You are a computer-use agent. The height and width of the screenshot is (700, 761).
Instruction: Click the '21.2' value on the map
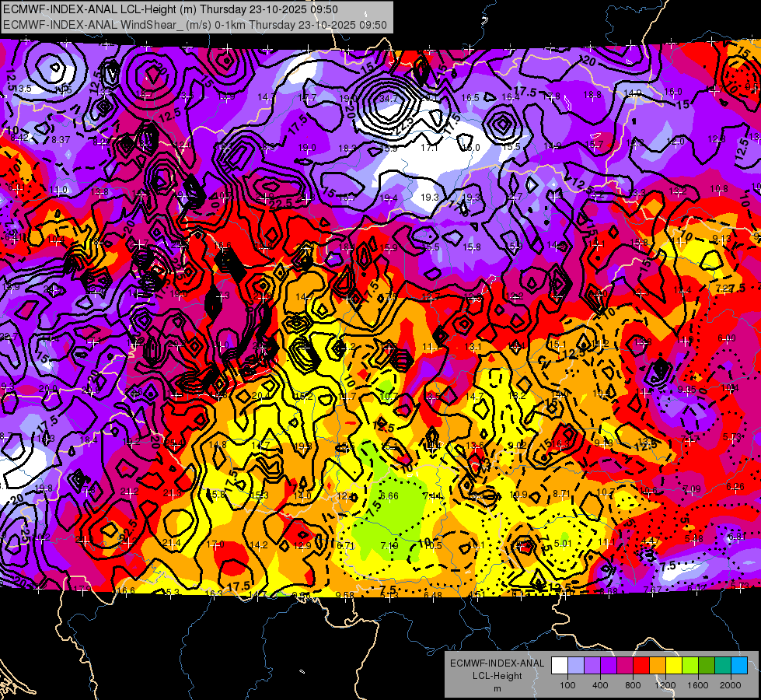click(130, 491)
